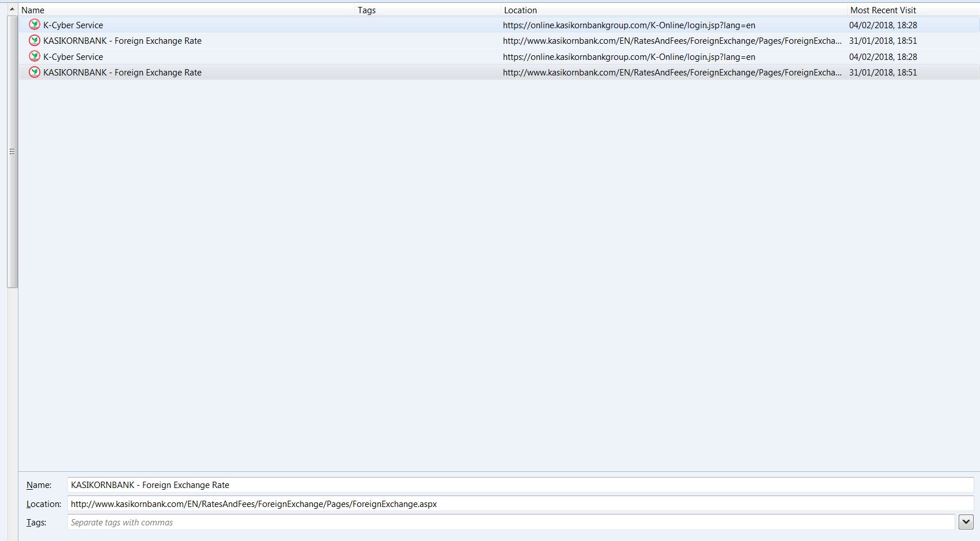Click the sidebar scrollbar up arrow
The width and height of the screenshot is (980, 541).
[x=12, y=9]
